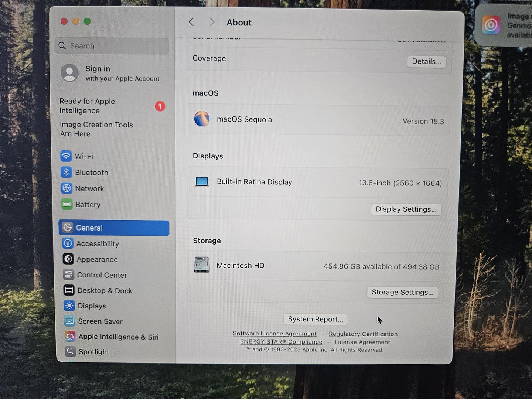
Task: Click the Coverage label
Action: pos(209,58)
